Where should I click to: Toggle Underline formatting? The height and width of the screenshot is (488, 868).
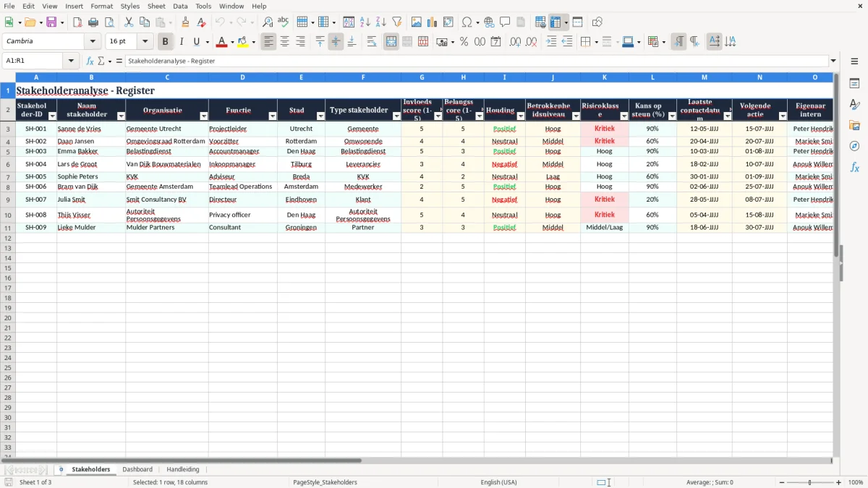tap(196, 42)
